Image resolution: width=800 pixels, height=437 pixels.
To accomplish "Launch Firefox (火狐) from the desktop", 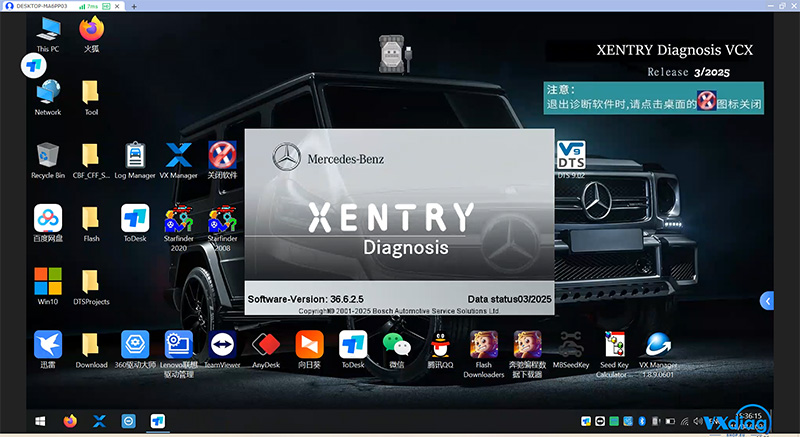I will 91,33.
